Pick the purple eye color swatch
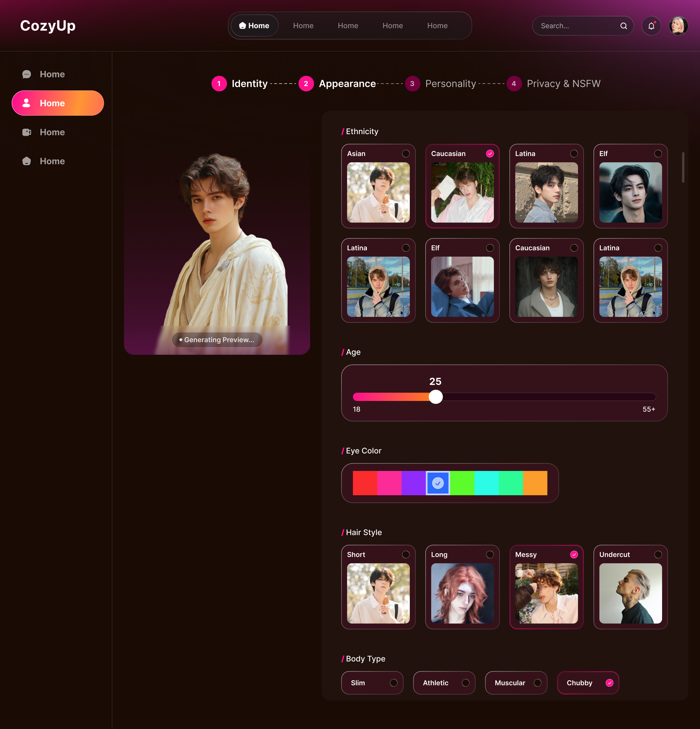This screenshot has width=700, height=729. (413, 483)
